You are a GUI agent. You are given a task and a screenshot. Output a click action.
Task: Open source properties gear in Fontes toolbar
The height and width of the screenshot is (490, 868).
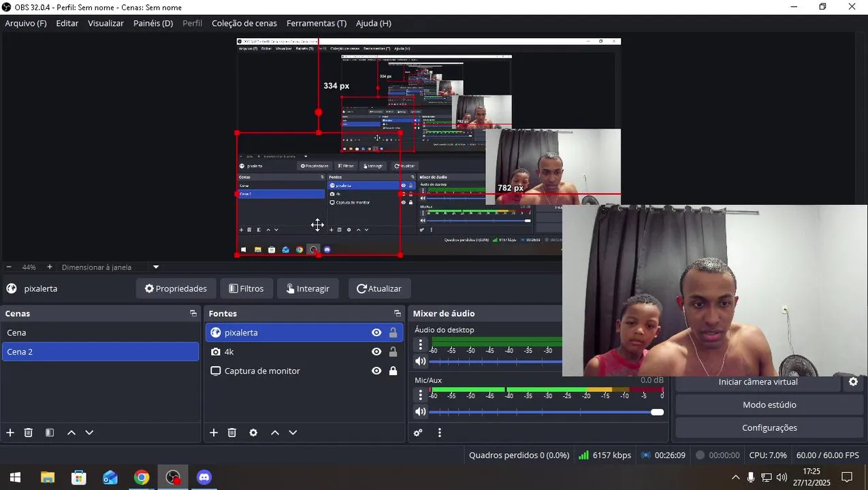253,432
